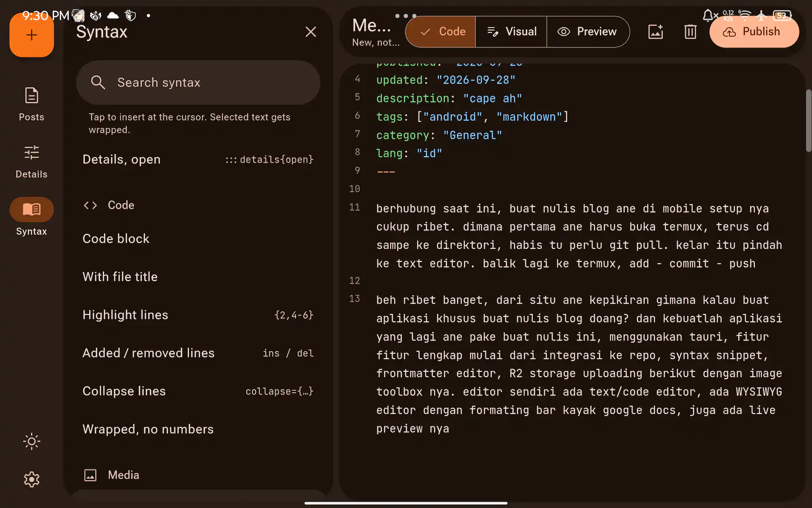Click the ':::details{open}' syntax hint
This screenshot has width=812, height=508.
point(269,160)
